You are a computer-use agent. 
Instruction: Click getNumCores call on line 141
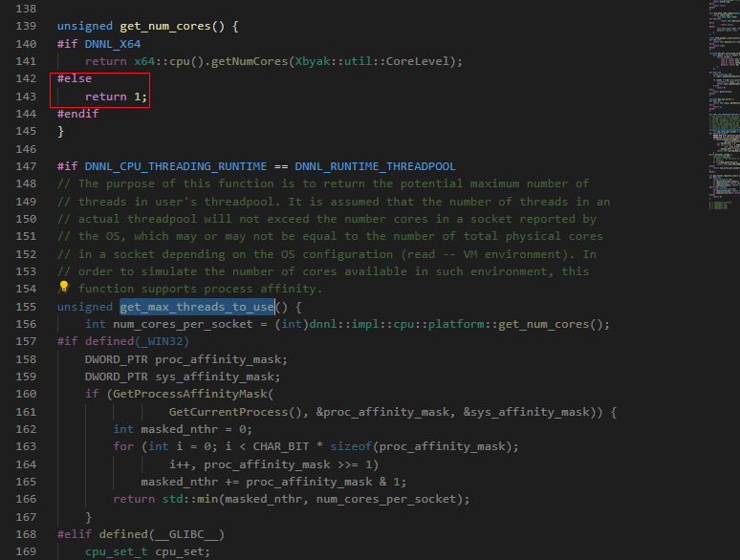click(250, 61)
